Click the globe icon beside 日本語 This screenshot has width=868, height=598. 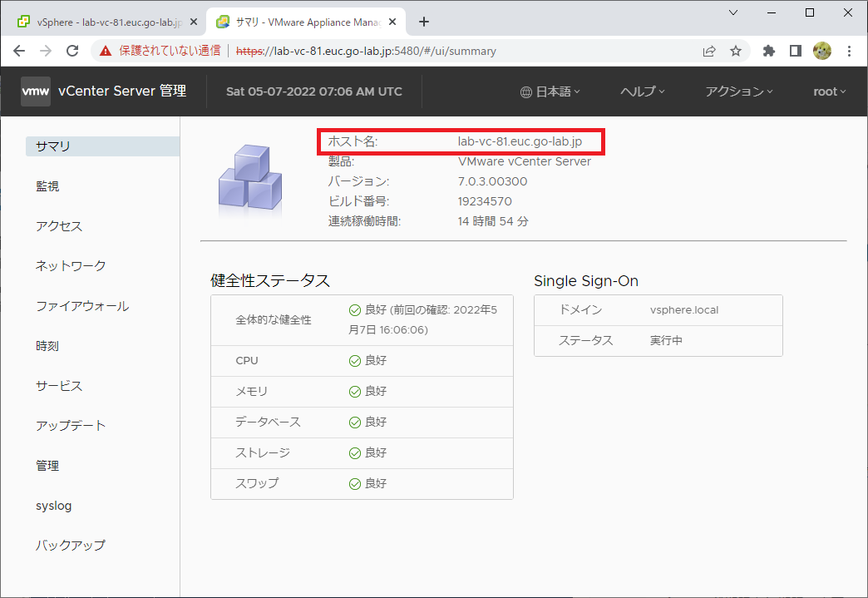(526, 92)
